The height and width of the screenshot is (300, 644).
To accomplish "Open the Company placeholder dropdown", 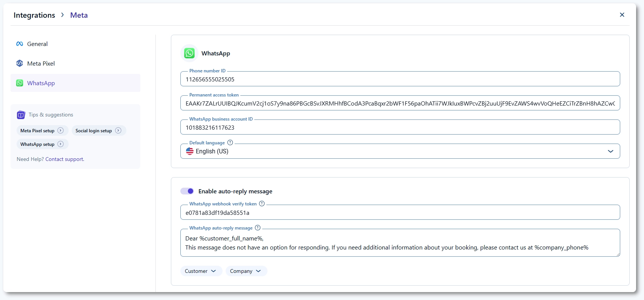I will (x=246, y=271).
